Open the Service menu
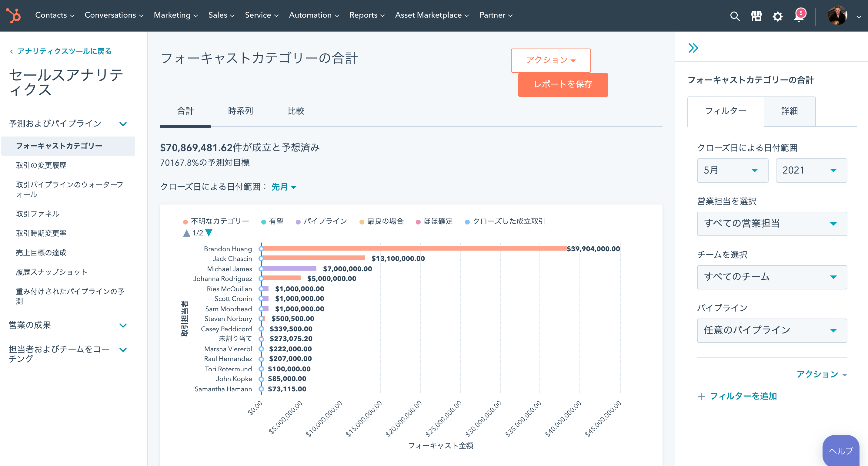 click(x=262, y=15)
